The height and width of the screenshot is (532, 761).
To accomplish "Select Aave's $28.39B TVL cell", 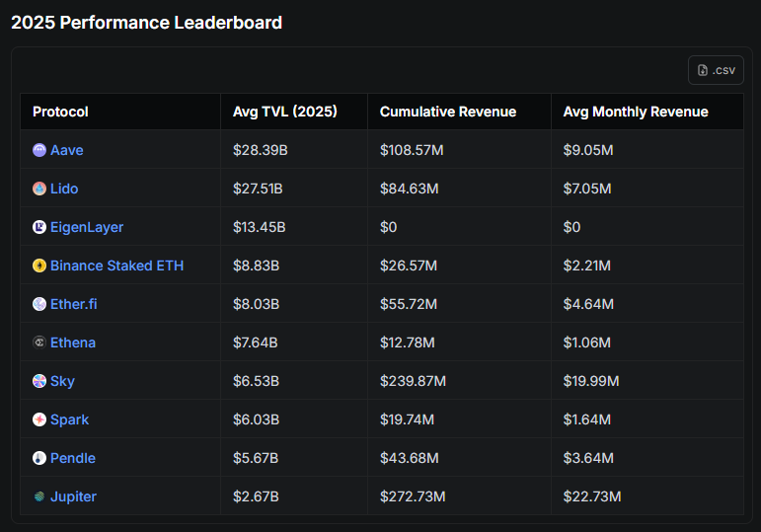I will click(x=294, y=150).
